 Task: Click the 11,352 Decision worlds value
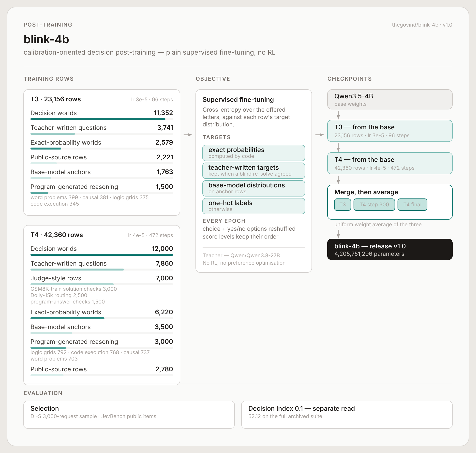coord(163,113)
